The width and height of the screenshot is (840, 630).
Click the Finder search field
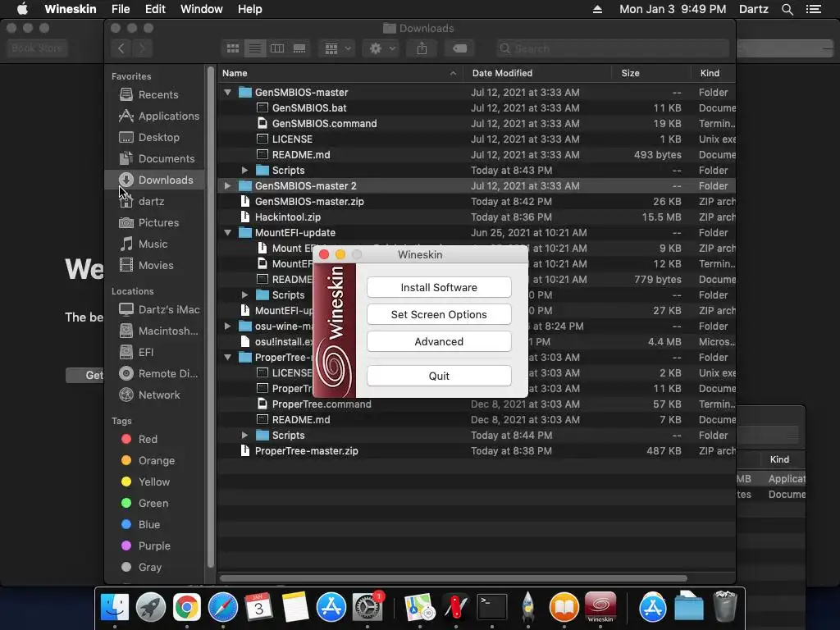612,48
